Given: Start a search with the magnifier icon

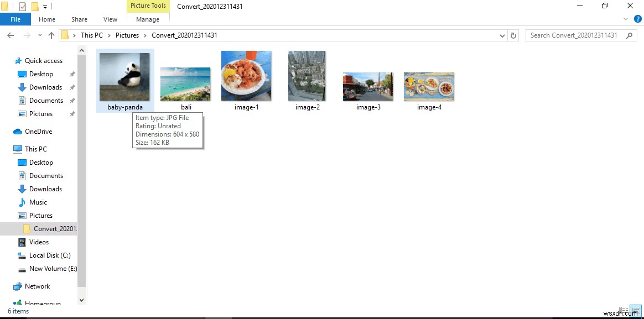Looking at the screenshot, I should click(x=629, y=35).
